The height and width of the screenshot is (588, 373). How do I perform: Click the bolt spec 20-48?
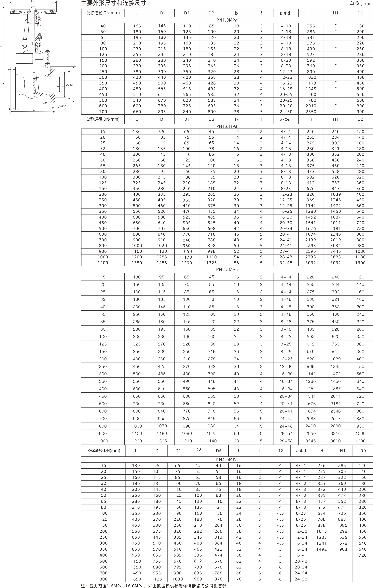pyautogui.click(x=301, y=561)
